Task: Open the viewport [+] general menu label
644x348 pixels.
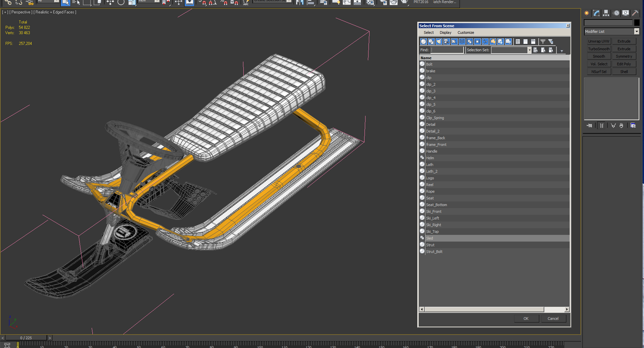Action: coord(5,12)
